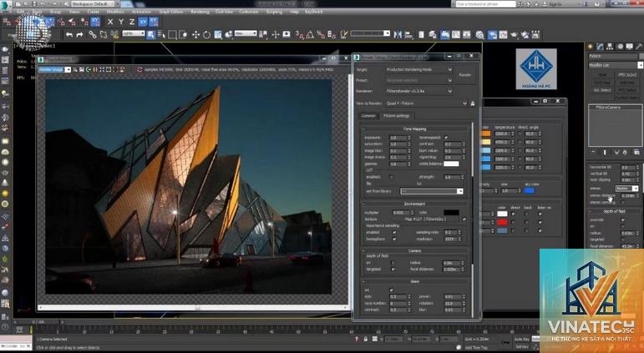Switch to the FStorm settings tab
This screenshot has height=353, width=644.
(396, 116)
